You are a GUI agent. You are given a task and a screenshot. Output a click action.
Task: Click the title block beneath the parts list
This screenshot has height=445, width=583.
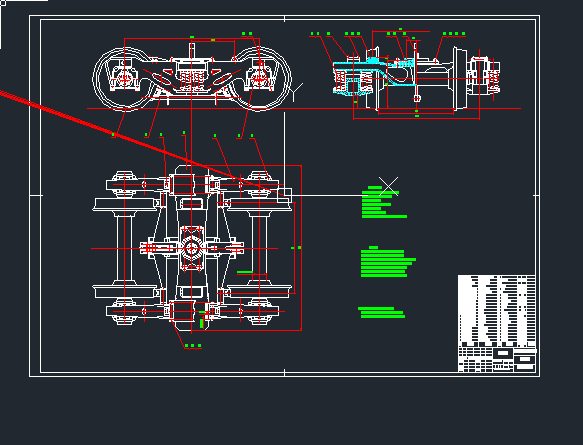point(496,359)
